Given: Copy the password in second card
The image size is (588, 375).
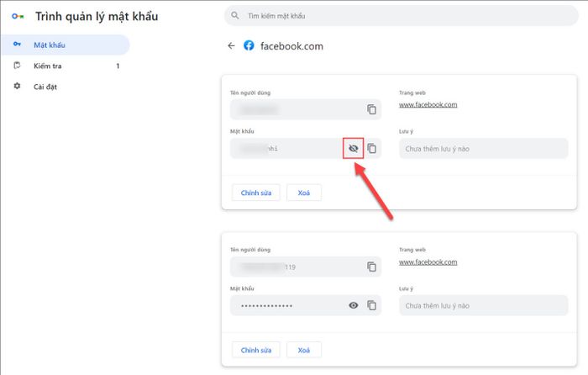Looking at the screenshot, I should tap(371, 305).
